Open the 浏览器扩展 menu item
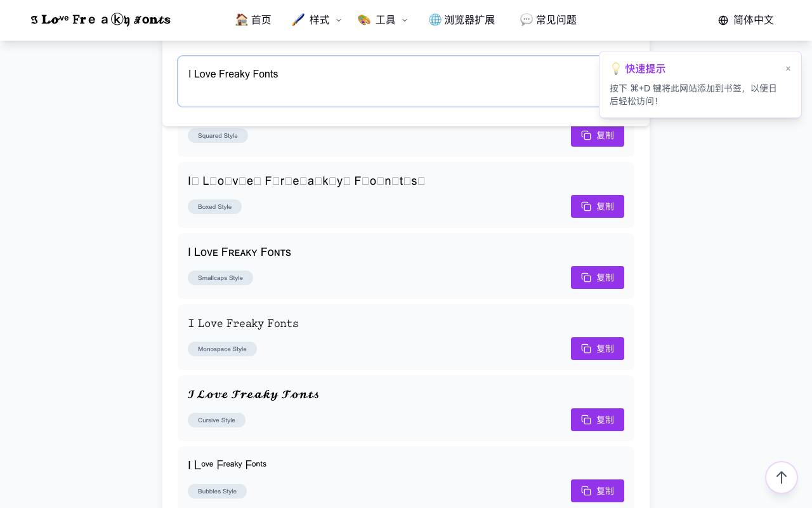 [x=462, y=20]
